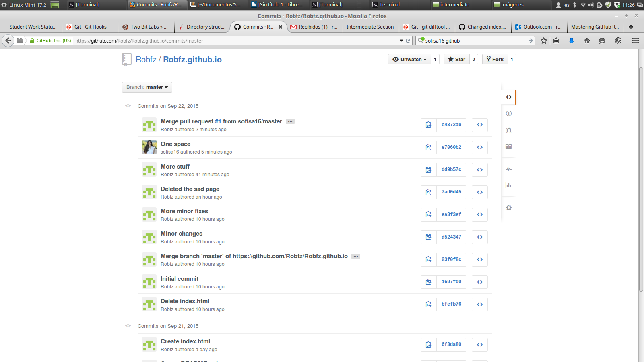Expand merge pull request commit description
The width and height of the screenshot is (644, 362).
[x=290, y=121]
